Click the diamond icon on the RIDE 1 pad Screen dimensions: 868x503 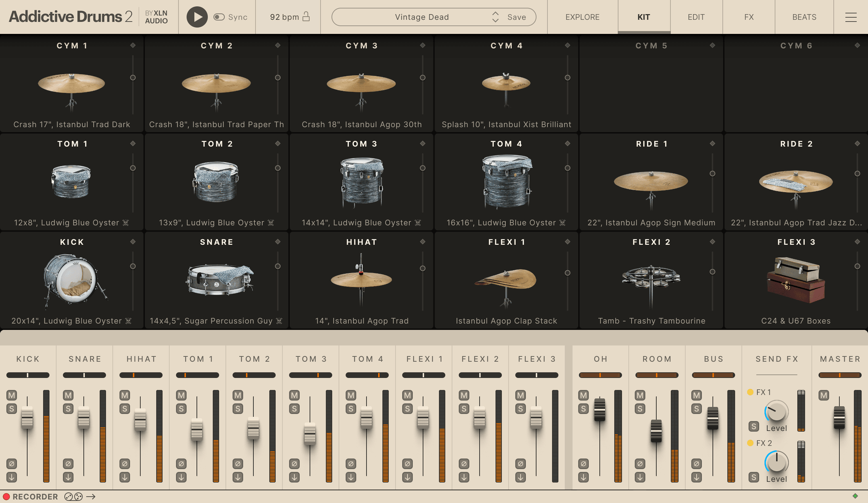coord(712,144)
